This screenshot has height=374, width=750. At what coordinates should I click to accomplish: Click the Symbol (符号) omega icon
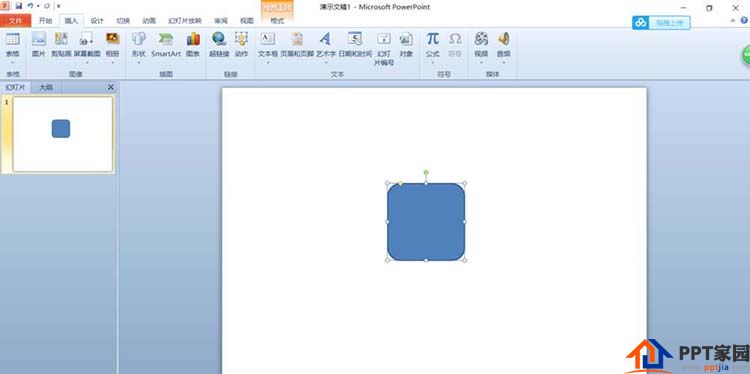pos(455,39)
